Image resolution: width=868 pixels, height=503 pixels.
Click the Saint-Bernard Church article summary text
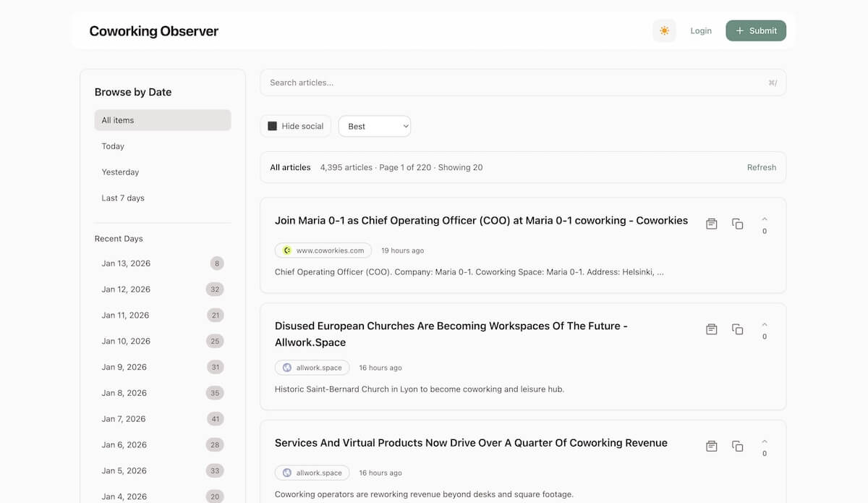tap(420, 389)
